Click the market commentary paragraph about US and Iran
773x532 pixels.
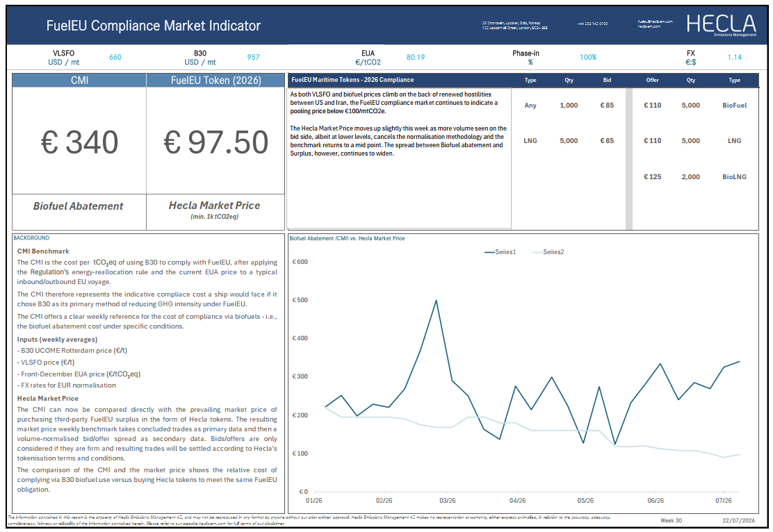tap(394, 103)
